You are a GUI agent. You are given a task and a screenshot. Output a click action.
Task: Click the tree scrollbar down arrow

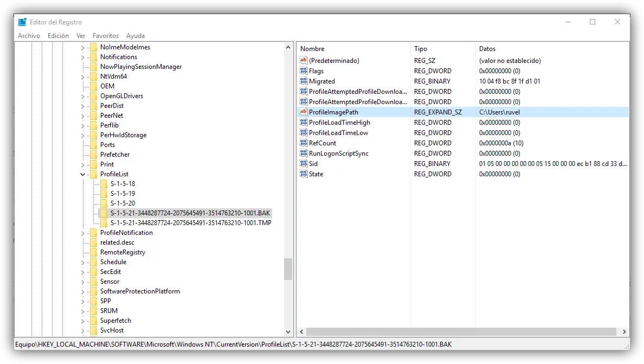click(x=288, y=331)
